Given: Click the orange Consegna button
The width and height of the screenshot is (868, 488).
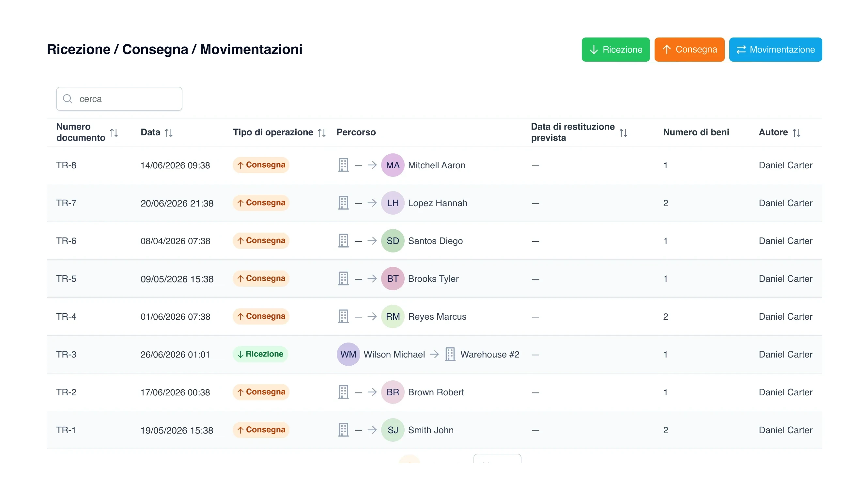Looking at the screenshot, I should [689, 50].
